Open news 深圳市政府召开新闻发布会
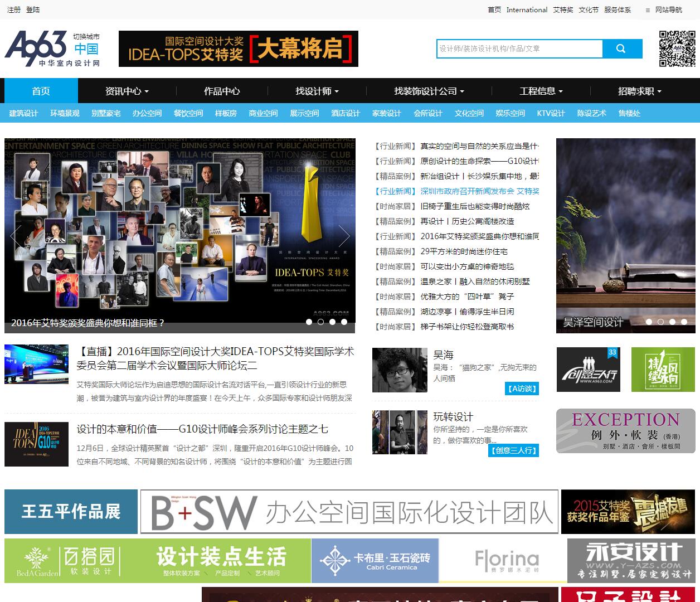This screenshot has height=602, width=700. click(479, 191)
